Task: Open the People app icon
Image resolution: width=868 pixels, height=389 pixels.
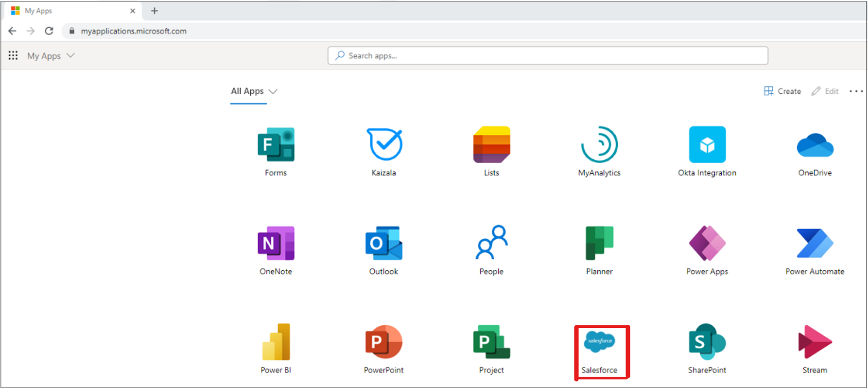Action: tap(491, 242)
